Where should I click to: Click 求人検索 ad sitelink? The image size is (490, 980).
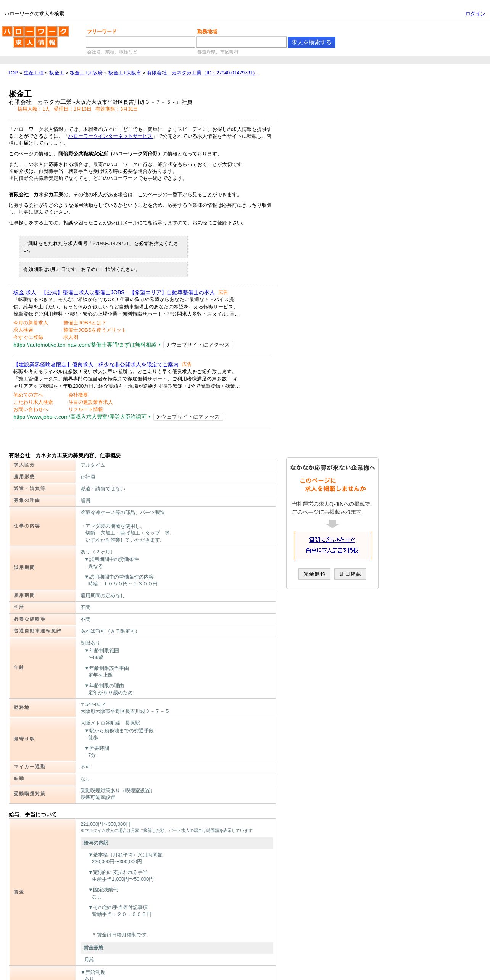click(x=23, y=330)
